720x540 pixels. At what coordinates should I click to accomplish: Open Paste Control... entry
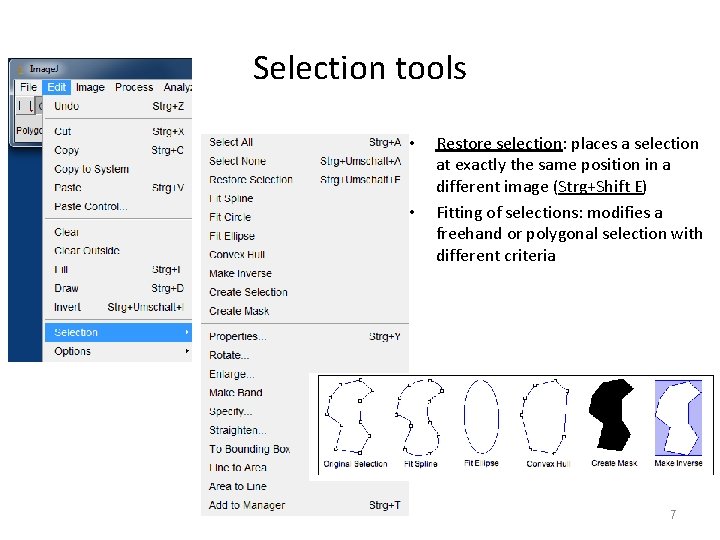pos(118,207)
